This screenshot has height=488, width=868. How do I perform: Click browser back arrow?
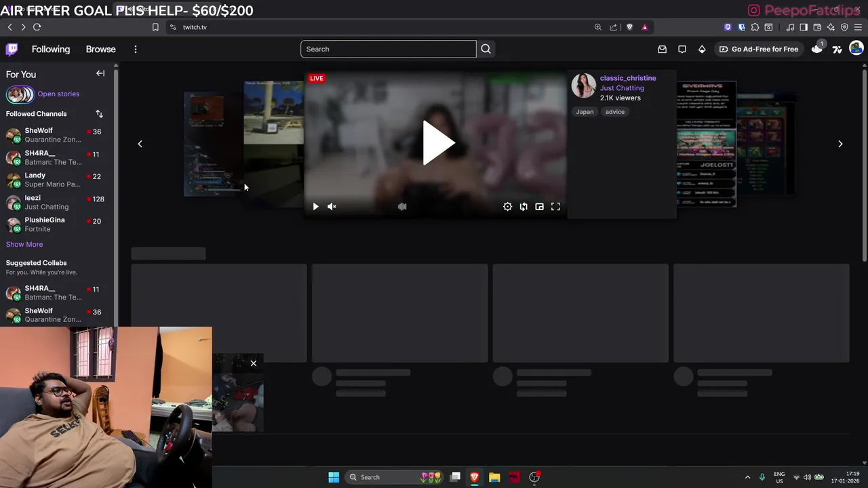10,27
